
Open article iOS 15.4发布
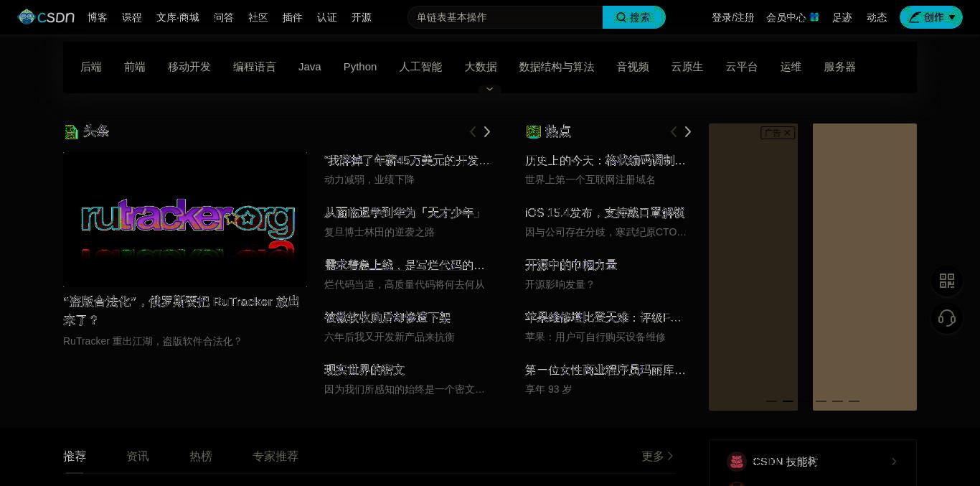[x=605, y=212]
